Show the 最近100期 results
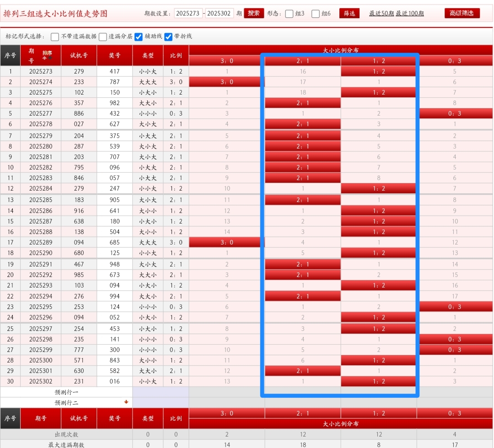Image resolution: width=494 pixels, height=448 pixels. click(409, 14)
